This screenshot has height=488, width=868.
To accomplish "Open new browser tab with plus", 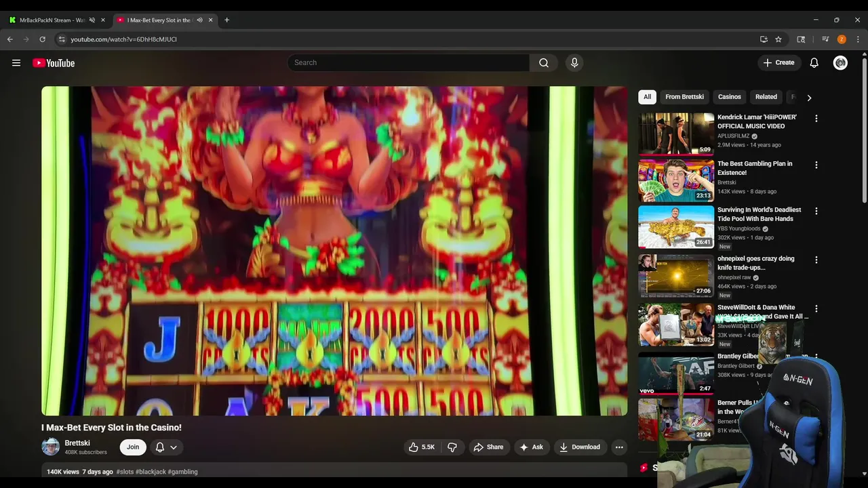I will [x=226, y=20].
